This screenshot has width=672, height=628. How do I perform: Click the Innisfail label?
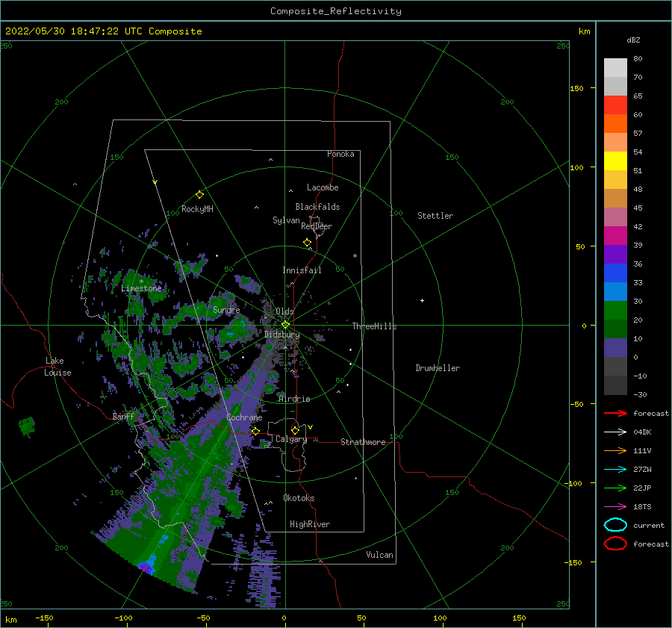(302, 270)
